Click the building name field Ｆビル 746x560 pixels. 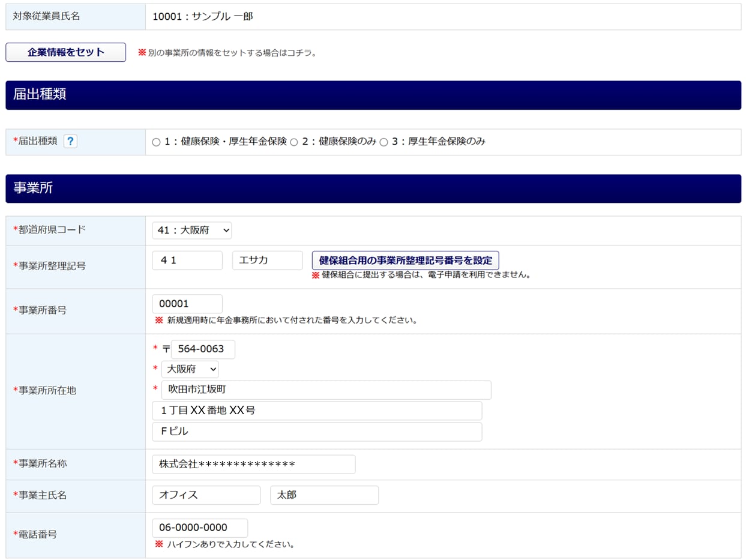point(317,432)
